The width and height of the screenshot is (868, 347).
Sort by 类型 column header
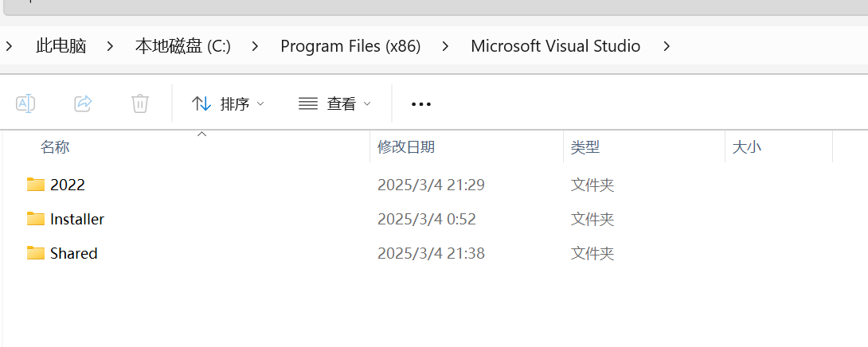[585, 147]
